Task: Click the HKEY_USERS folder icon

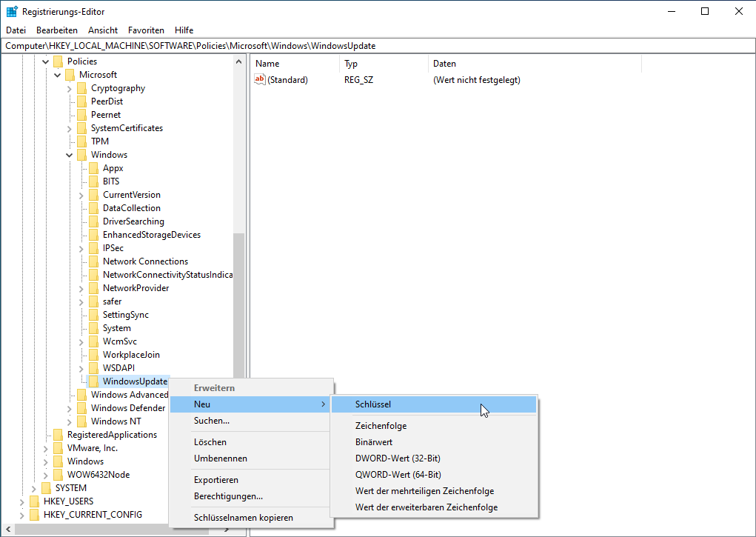Action: 35,501
